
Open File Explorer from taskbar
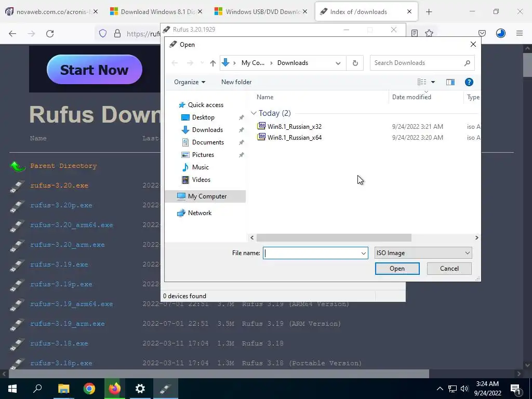(x=63, y=389)
